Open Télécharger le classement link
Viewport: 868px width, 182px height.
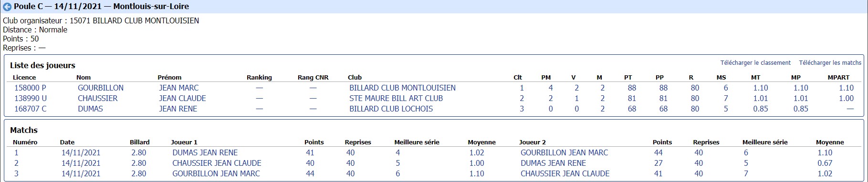pos(755,63)
